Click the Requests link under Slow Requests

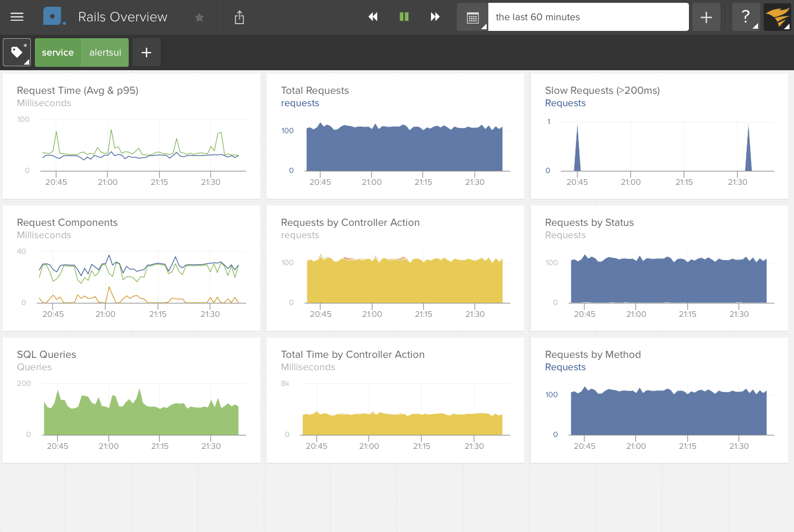[565, 103]
